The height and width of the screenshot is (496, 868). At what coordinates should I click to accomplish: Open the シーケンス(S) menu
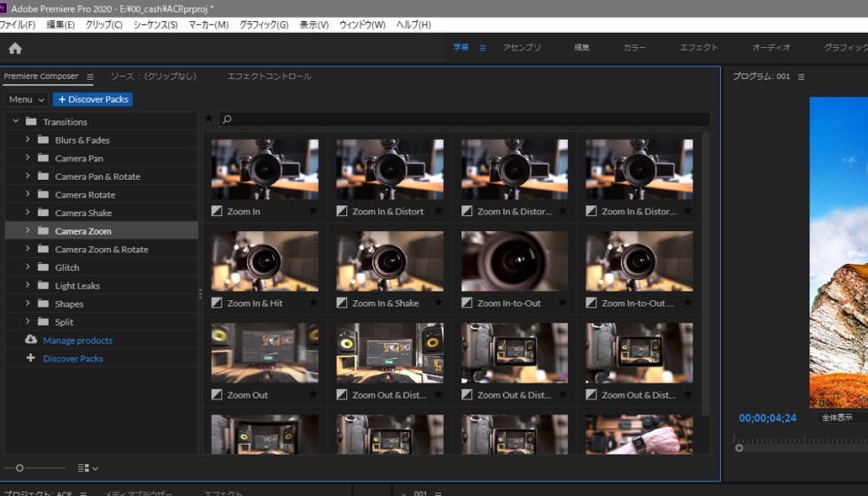(155, 25)
